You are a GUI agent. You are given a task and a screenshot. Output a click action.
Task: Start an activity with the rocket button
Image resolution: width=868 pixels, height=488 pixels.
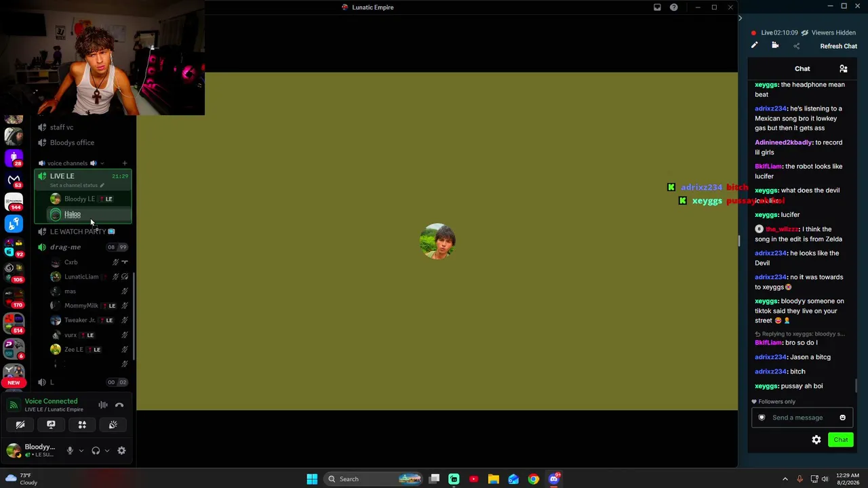coord(82,425)
